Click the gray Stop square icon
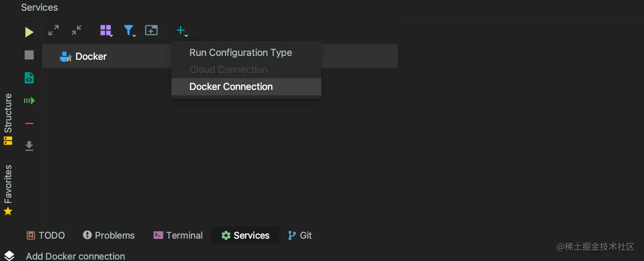 (x=29, y=55)
